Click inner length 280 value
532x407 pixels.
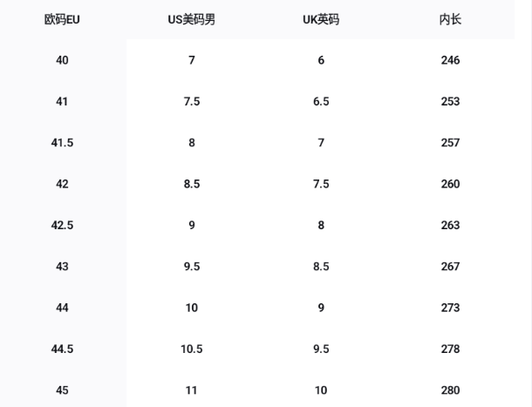(x=450, y=390)
